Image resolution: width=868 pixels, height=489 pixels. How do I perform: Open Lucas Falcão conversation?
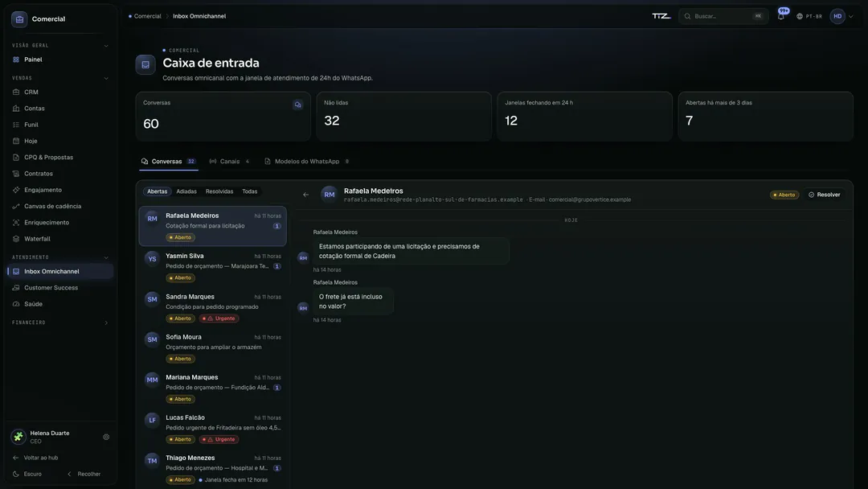pos(212,428)
